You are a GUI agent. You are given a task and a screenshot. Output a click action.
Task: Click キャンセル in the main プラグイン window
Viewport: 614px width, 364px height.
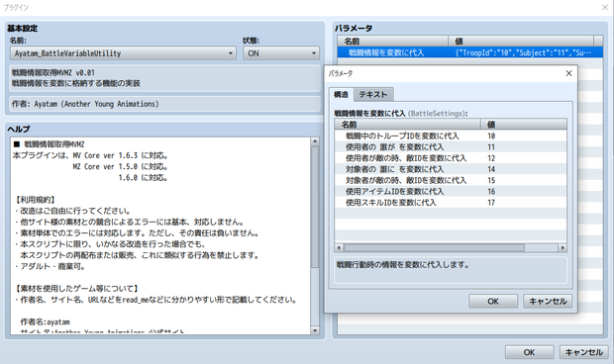584,352
